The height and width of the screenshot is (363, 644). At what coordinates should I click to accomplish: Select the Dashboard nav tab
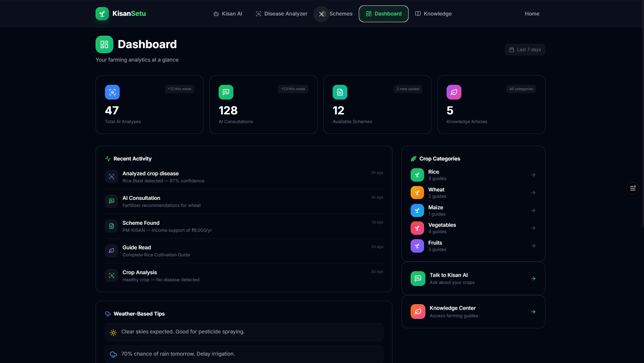(x=384, y=14)
